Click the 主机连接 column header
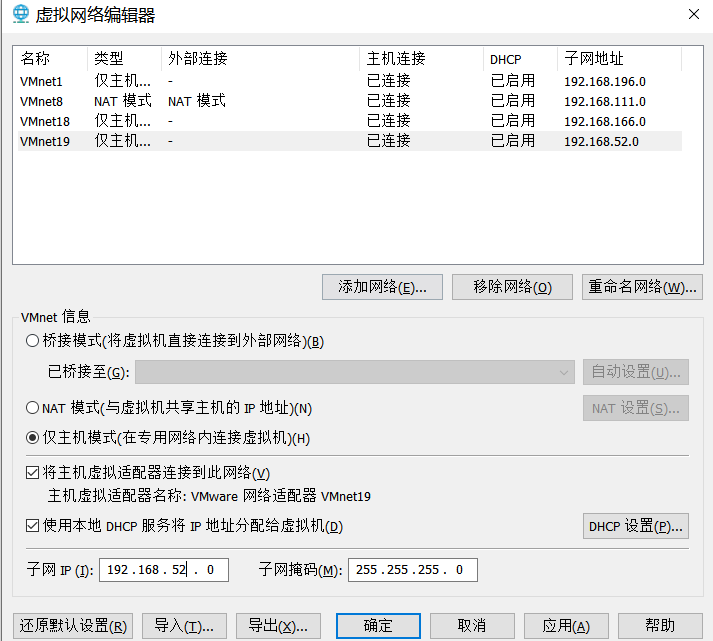 (x=422, y=59)
